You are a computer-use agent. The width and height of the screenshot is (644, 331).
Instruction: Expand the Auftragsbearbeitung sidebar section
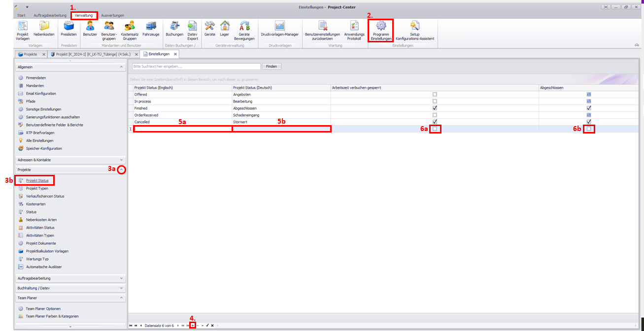121,278
